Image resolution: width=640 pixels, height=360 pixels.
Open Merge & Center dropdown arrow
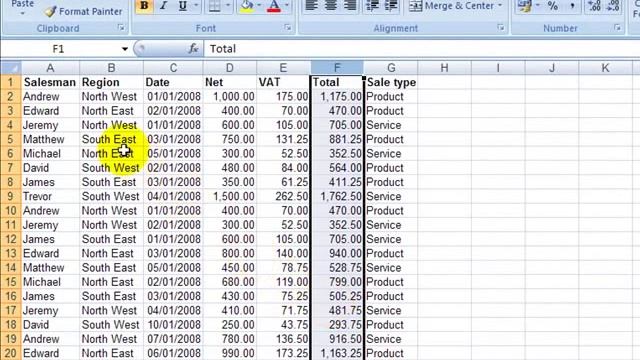point(500,6)
